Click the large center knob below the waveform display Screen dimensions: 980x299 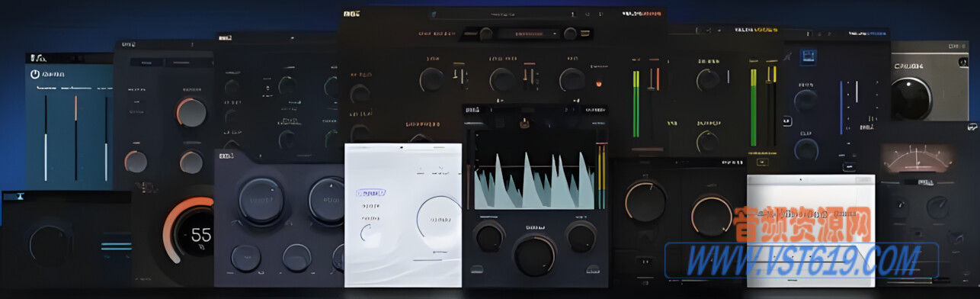(x=535, y=255)
